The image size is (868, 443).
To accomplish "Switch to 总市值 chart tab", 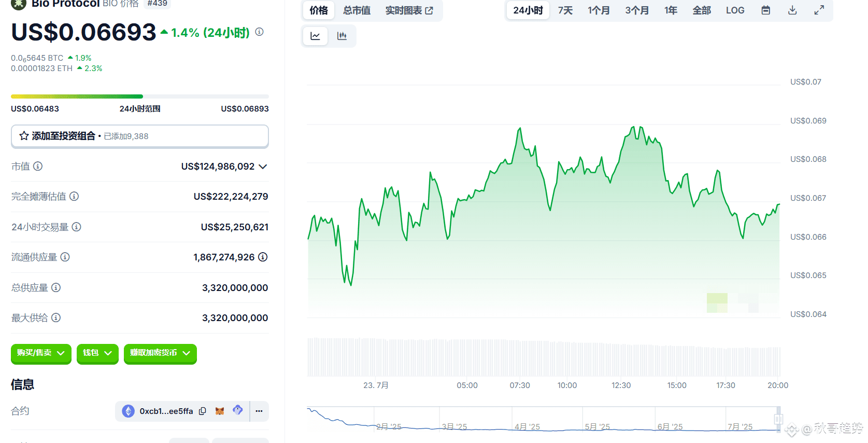I will pyautogui.click(x=357, y=10).
